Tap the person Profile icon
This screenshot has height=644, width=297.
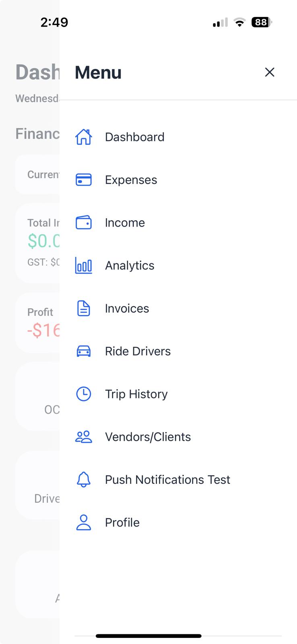tap(84, 522)
